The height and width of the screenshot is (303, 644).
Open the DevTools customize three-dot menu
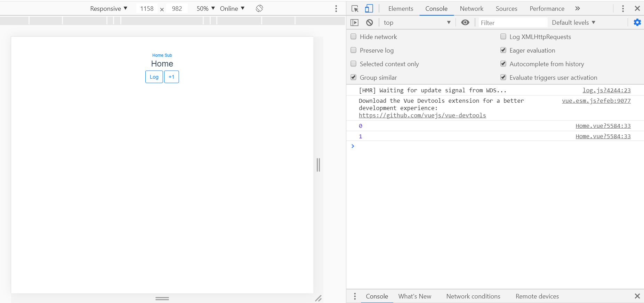coord(623,9)
